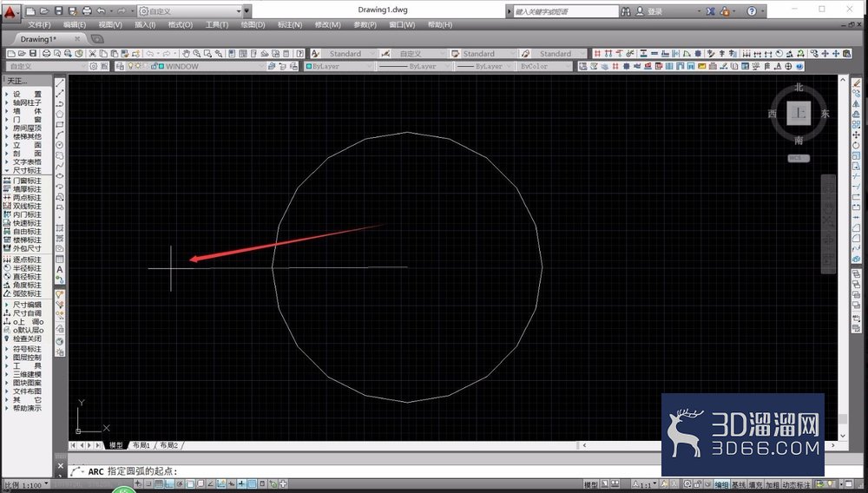Select the Line tool in draw toolbar

click(60, 83)
